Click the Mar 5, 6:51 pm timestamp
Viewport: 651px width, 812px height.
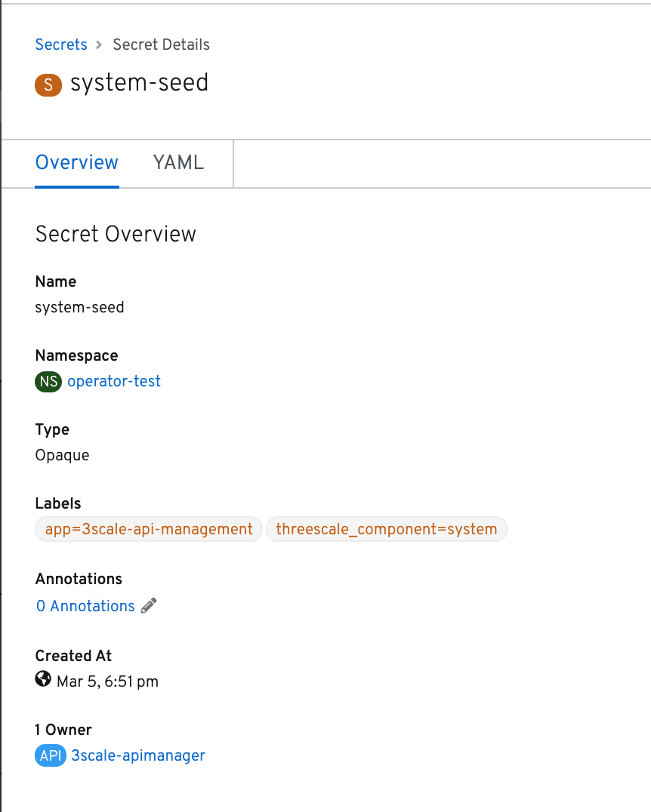[x=107, y=681]
